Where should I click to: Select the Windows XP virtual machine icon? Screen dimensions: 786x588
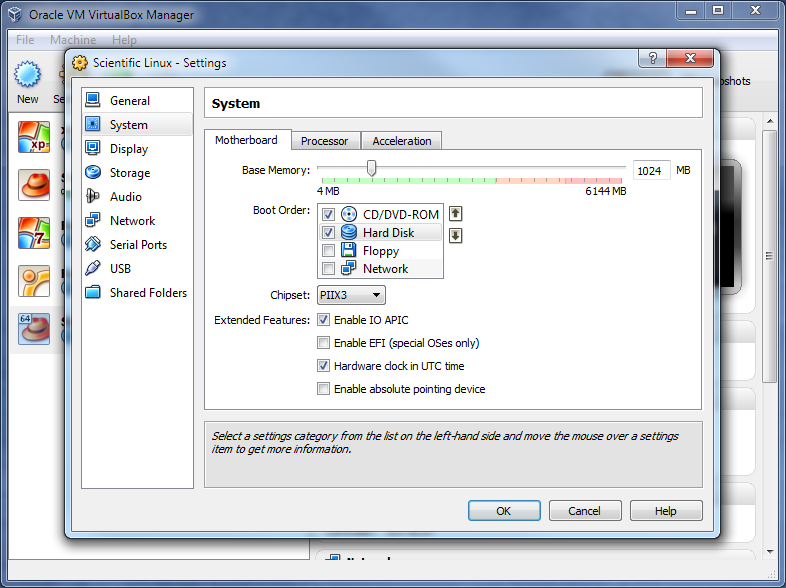click(34, 137)
